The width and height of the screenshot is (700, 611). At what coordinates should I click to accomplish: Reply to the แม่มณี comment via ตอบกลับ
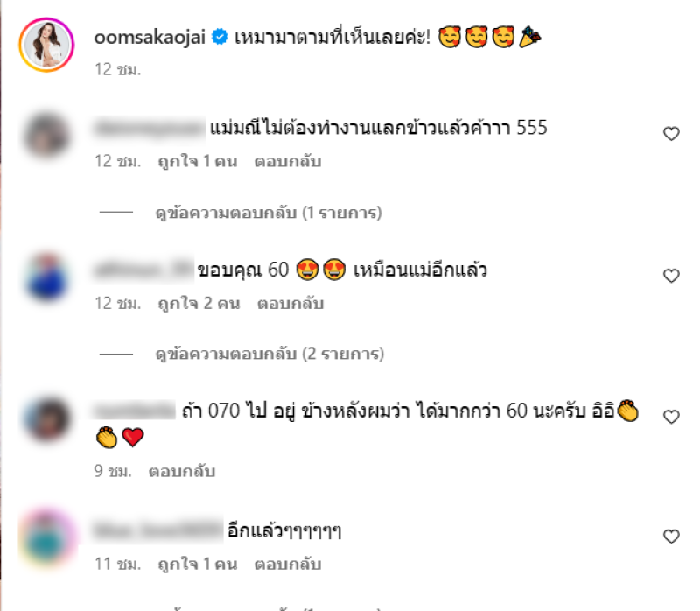pyautogui.click(x=288, y=161)
